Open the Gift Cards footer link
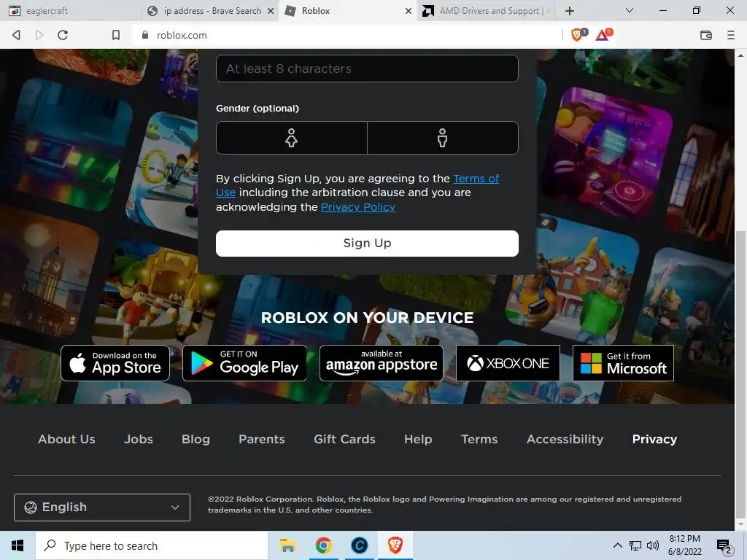This screenshot has width=747, height=560. point(344,439)
